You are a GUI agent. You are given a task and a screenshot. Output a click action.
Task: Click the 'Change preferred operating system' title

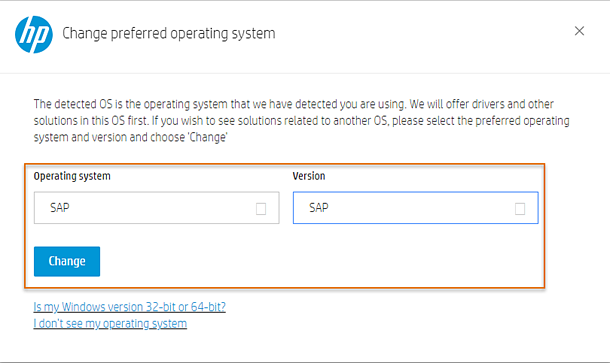pyautogui.click(x=169, y=34)
